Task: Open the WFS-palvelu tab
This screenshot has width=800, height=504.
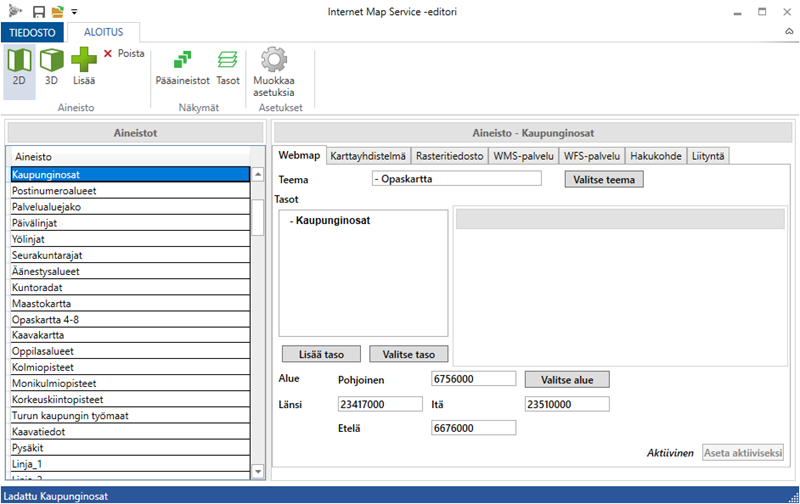Action: (x=592, y=156)
